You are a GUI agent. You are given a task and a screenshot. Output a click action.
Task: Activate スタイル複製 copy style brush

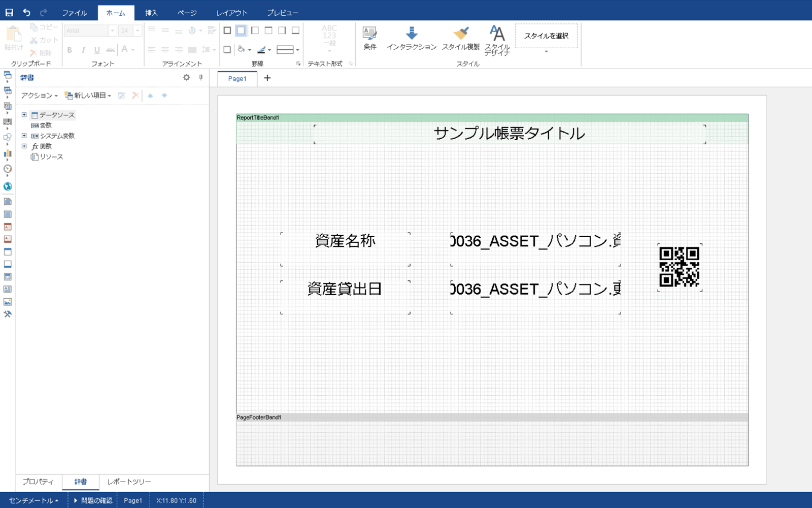(461, 39)
